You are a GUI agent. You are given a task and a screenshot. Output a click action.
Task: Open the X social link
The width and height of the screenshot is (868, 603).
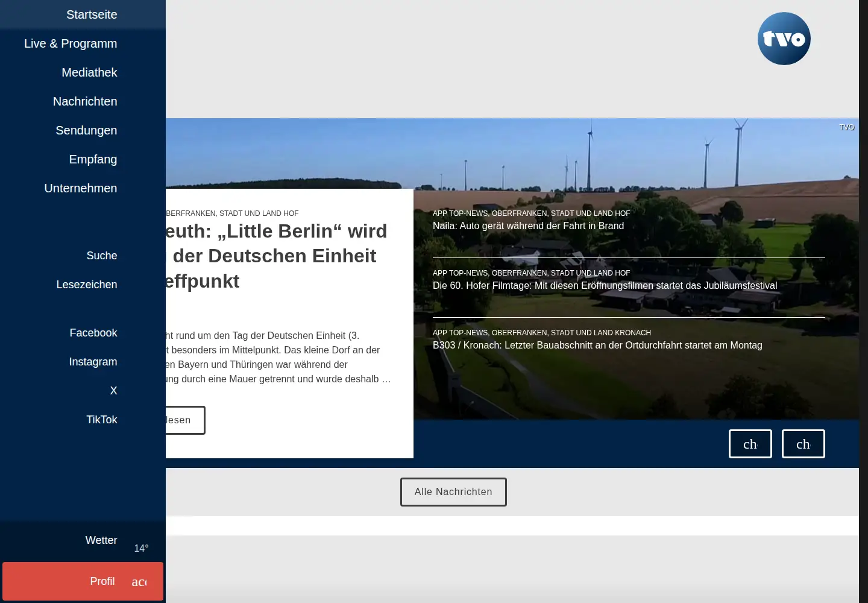(83, 391)
